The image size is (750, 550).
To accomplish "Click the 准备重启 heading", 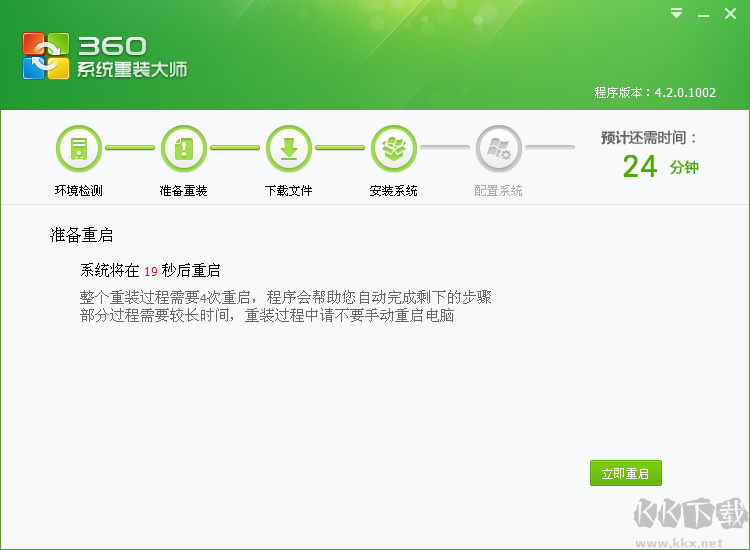I will pos(81,236).
